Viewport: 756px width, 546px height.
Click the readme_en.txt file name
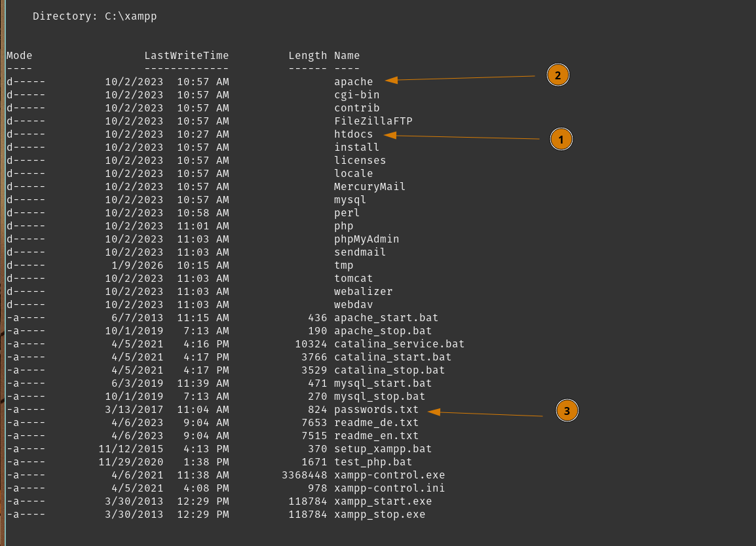376,436
